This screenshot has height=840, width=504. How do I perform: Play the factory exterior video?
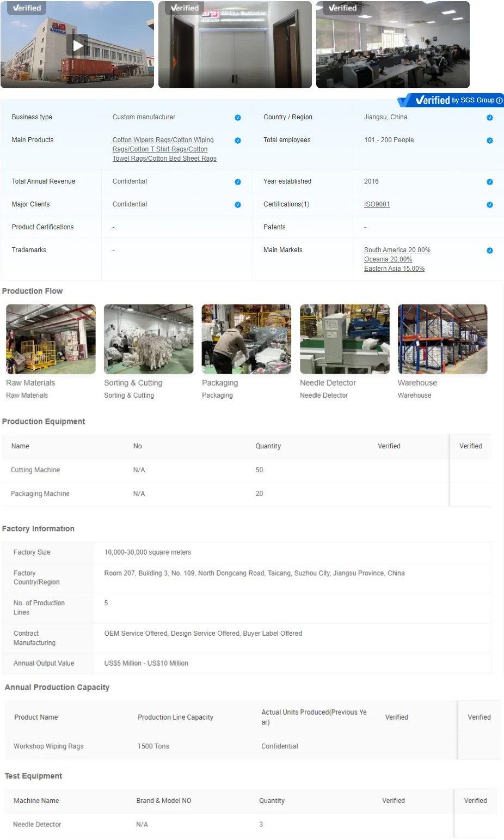click(x=78, y=46)
